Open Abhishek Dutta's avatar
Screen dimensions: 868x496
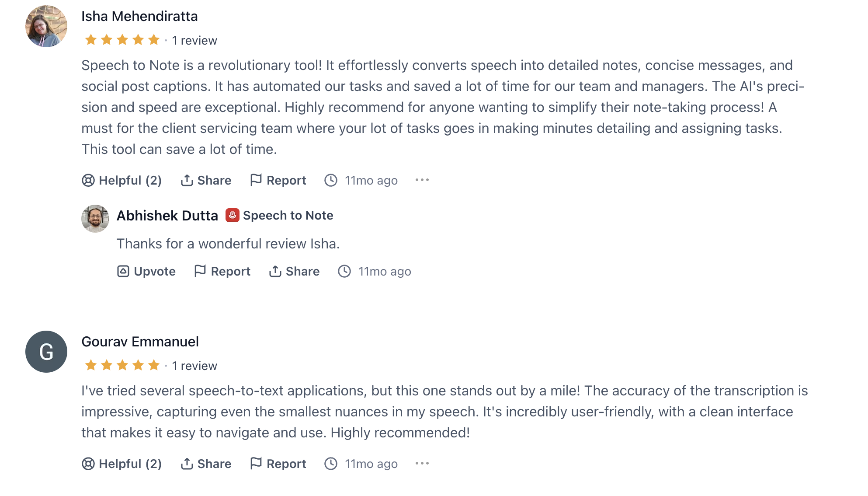click(95, 219)
